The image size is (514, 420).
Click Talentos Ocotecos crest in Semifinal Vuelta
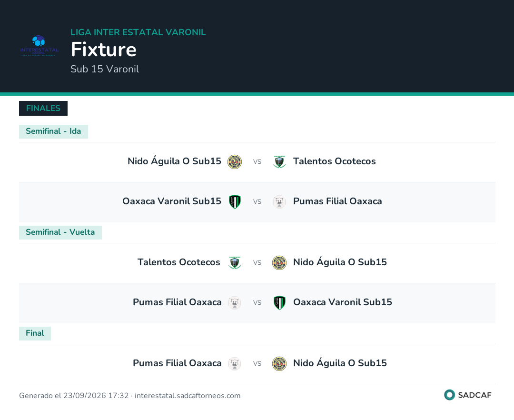235,263
